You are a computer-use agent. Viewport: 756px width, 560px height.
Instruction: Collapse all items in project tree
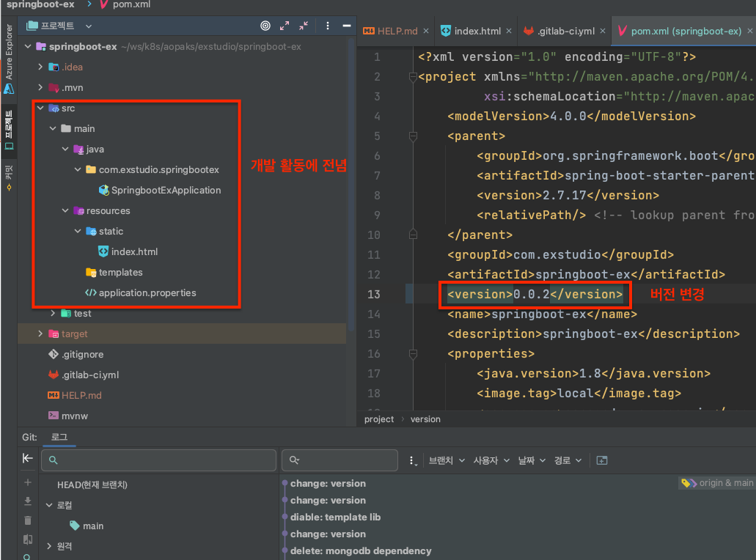(x=304, y=26)
